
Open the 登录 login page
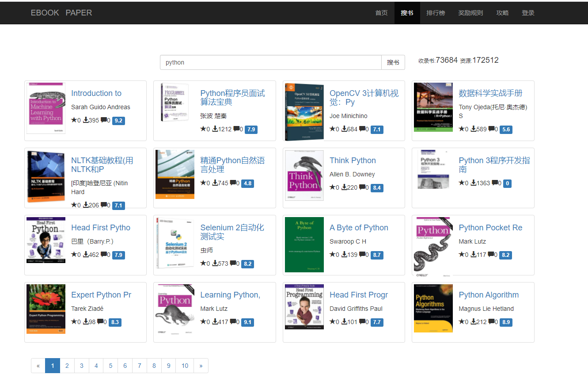[x=528, y=13]
